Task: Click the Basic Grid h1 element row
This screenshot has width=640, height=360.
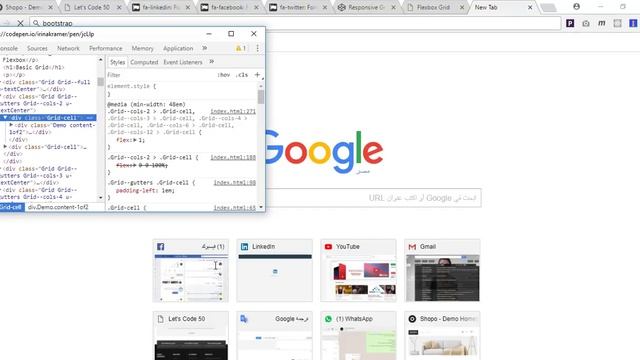Action: (x=33, y=67)
